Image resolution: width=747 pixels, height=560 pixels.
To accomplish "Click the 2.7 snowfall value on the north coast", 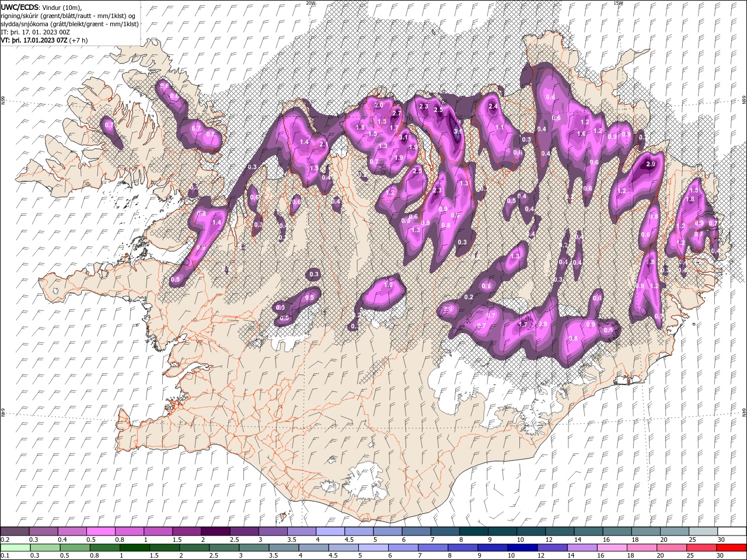I will pyautogui.click(x=397, y=113).
